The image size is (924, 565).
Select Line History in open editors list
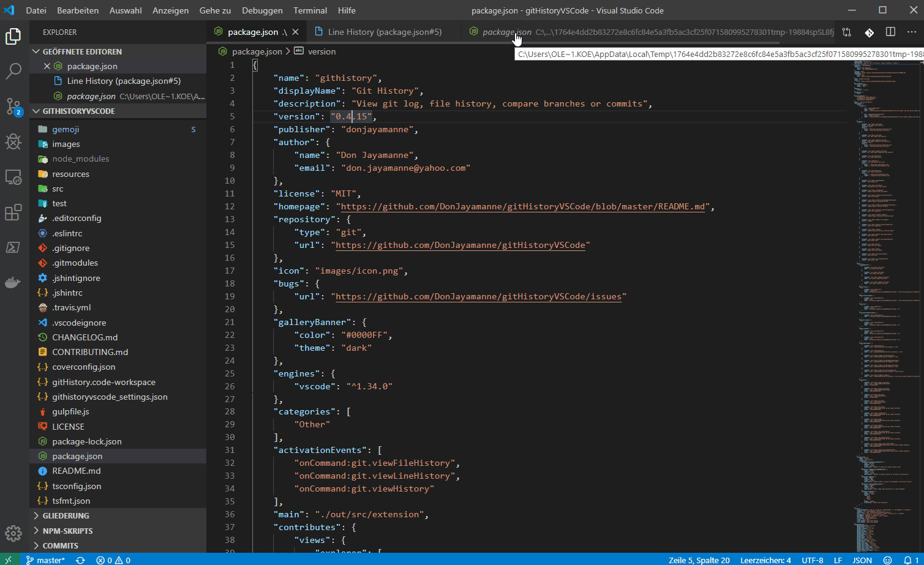118,81
